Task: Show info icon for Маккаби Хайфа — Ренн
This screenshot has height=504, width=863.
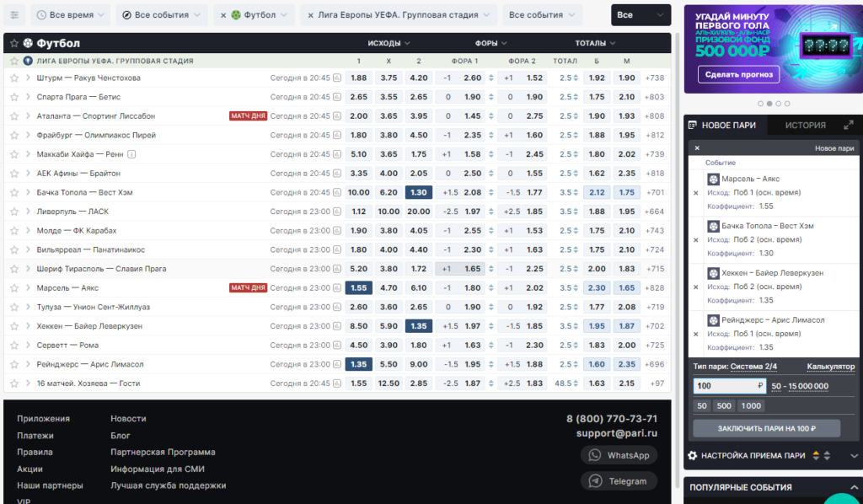Action: pyautogui.click(x=131, y=154)
